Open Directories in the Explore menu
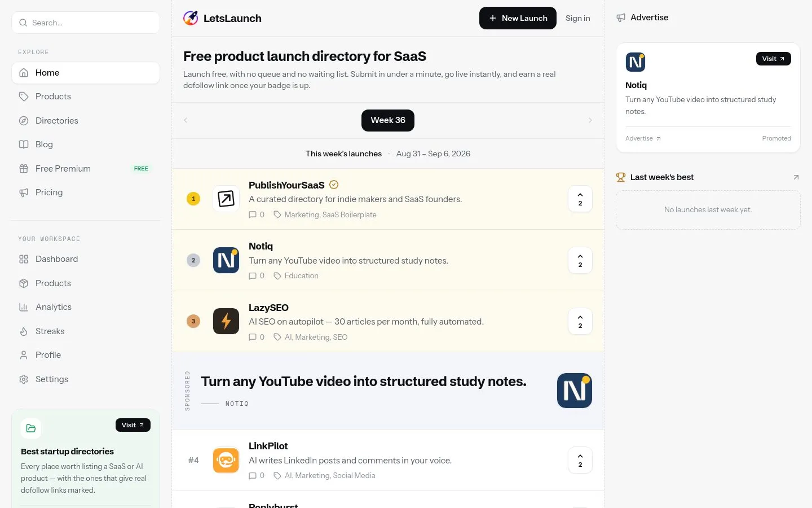Viewport: 812px width, 508px height. (86, 121)
